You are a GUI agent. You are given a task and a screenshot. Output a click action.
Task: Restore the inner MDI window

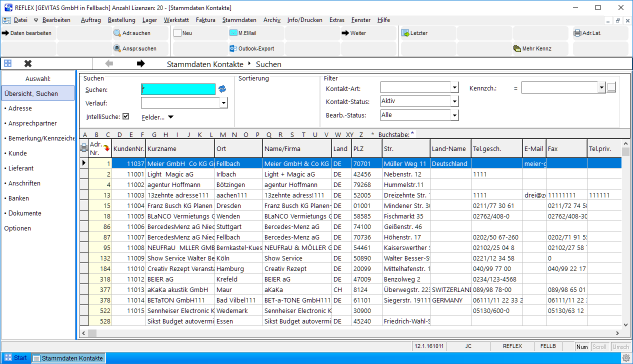coord(618,20)
